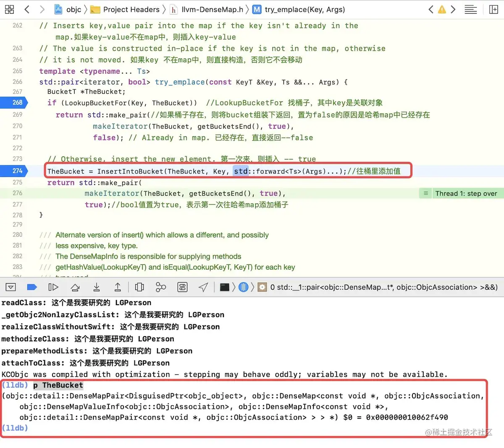Click highlighted 'std' token on line 274
Image resolution: width=504 pixels, height=448 pixels.
coord(241,171)
